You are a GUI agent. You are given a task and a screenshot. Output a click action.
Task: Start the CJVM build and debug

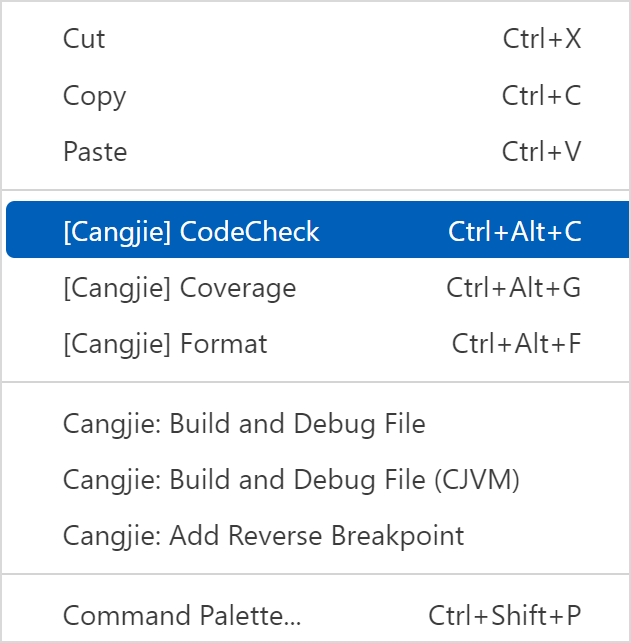[x=291, y=480]
